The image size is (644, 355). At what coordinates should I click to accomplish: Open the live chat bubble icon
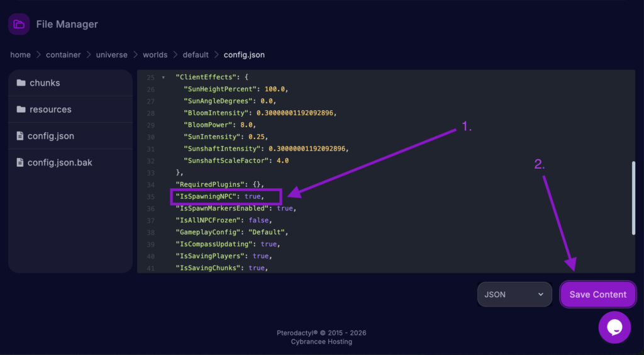614,327
